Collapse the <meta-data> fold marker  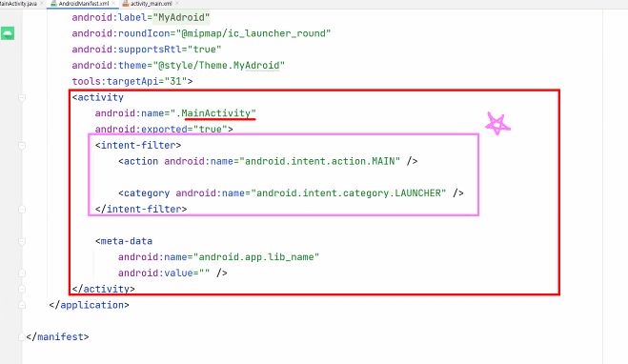[x=22, y=241]
